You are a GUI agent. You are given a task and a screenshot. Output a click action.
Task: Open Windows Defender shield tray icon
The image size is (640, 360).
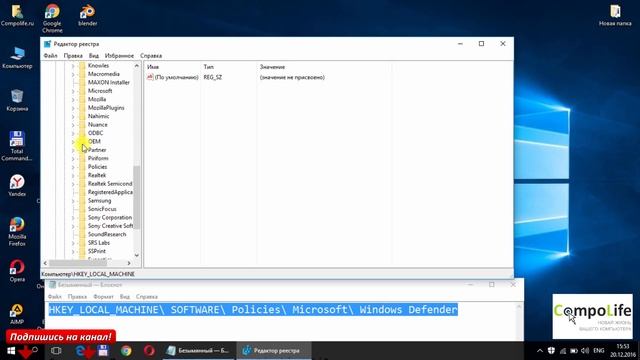(x=551, y=351)
